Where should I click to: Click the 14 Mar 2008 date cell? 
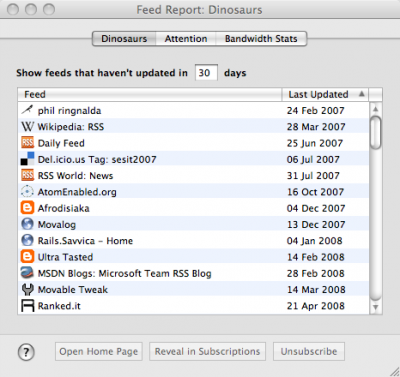316,290
